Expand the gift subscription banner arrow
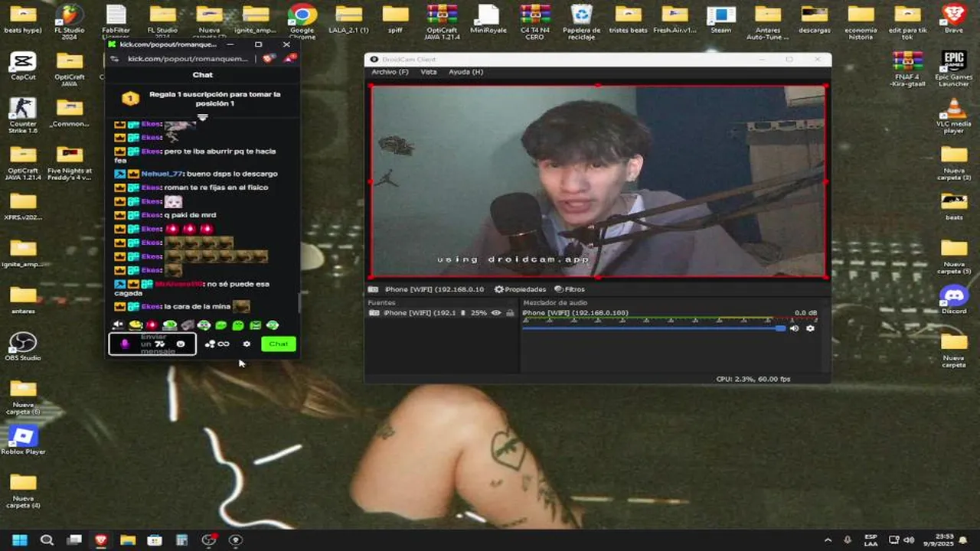The image size is (980, 551). point(203,117)
